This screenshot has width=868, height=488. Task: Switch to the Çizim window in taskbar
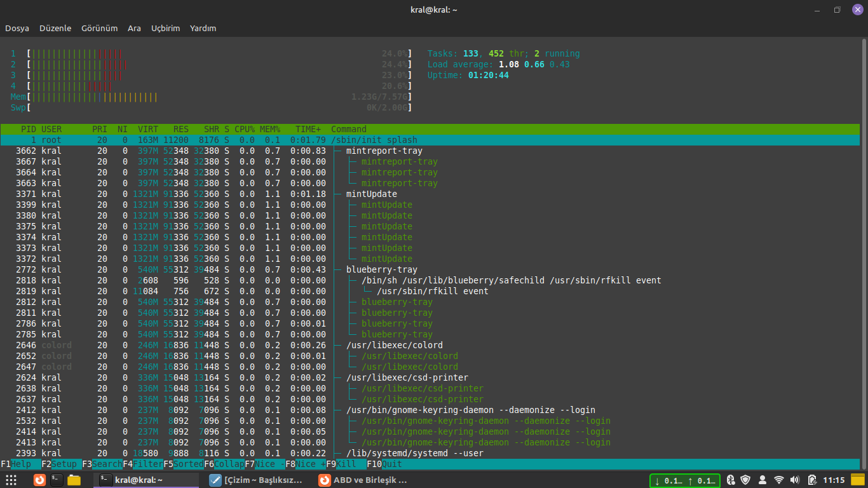tap(257, 480)
